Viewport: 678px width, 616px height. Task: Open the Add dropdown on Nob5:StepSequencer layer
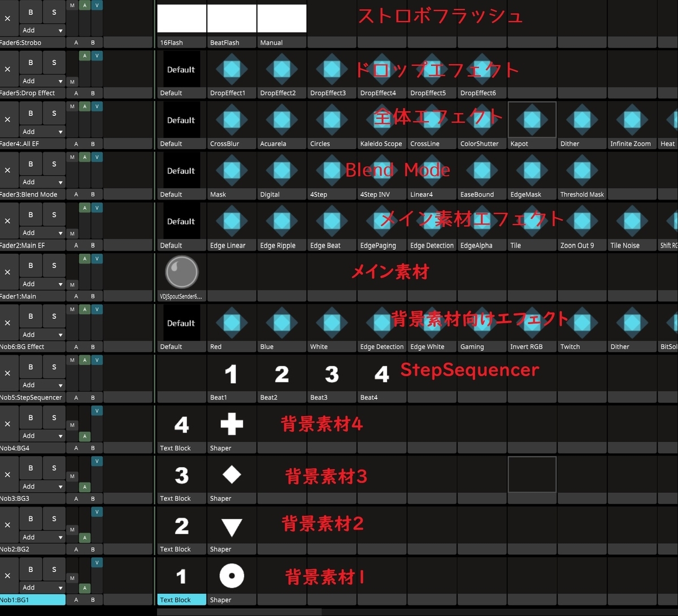point(42,385)
